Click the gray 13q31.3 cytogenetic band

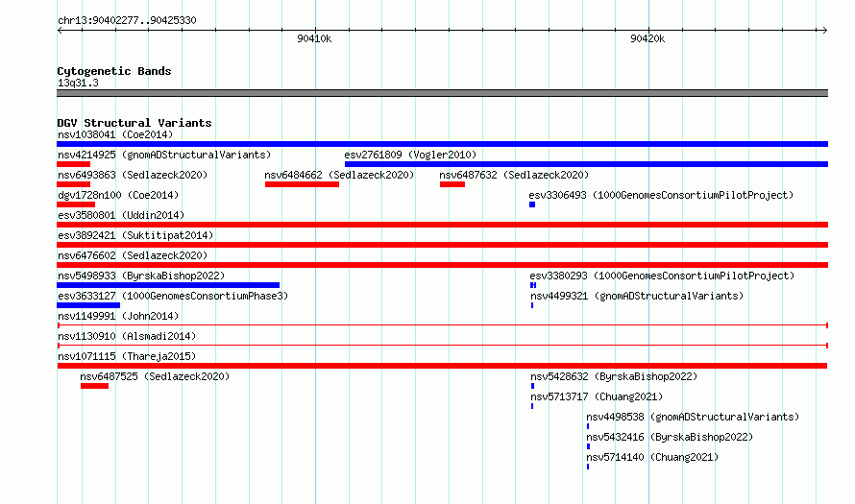pos(442,93)
